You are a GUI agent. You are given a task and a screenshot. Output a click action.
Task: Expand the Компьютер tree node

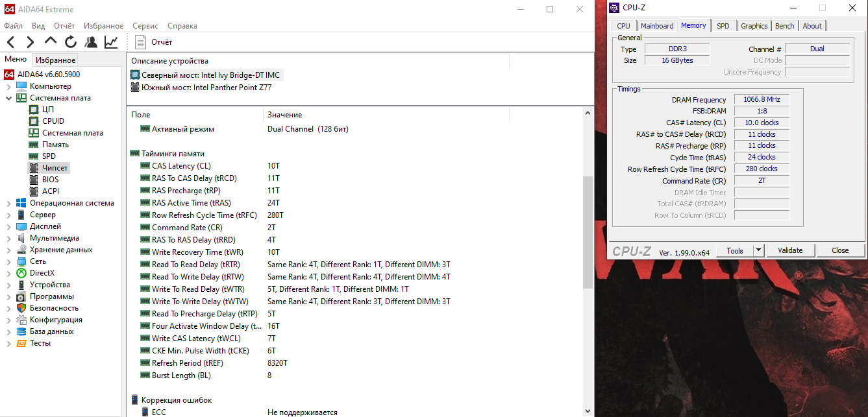(9, 86)
